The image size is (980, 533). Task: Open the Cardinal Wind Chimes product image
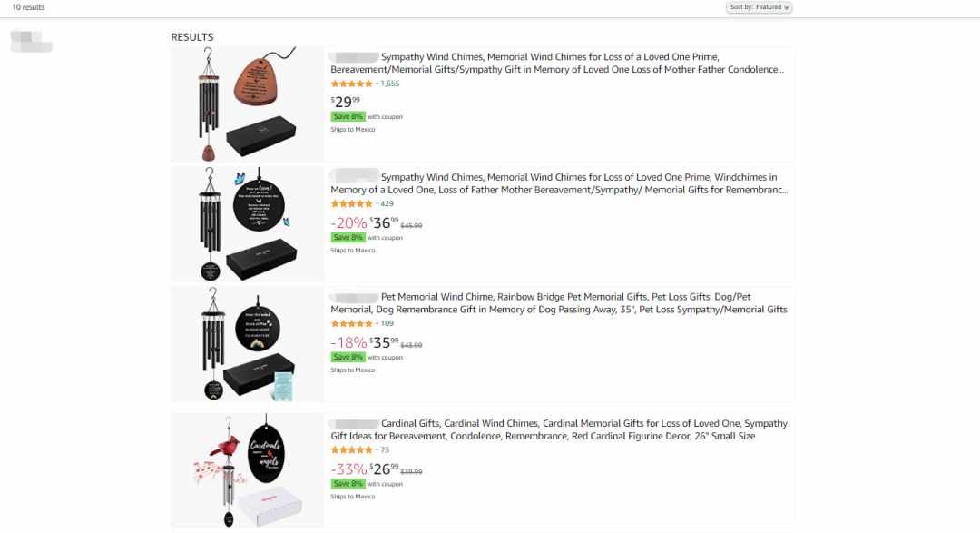coord(248,470)
